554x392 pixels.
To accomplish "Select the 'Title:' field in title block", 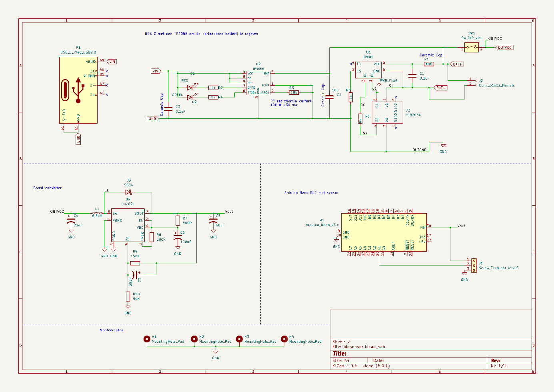I will (x=340, y=354).
